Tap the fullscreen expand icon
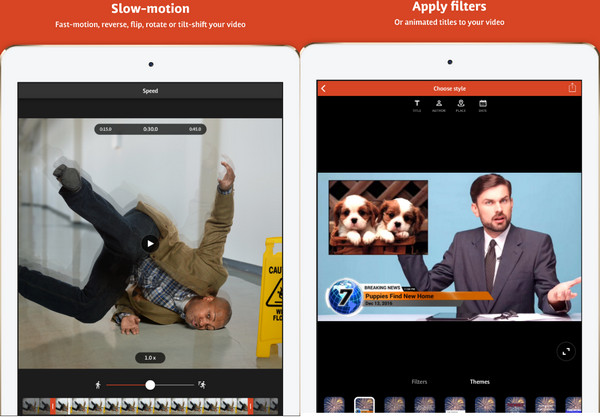 (x=566, y=351)
